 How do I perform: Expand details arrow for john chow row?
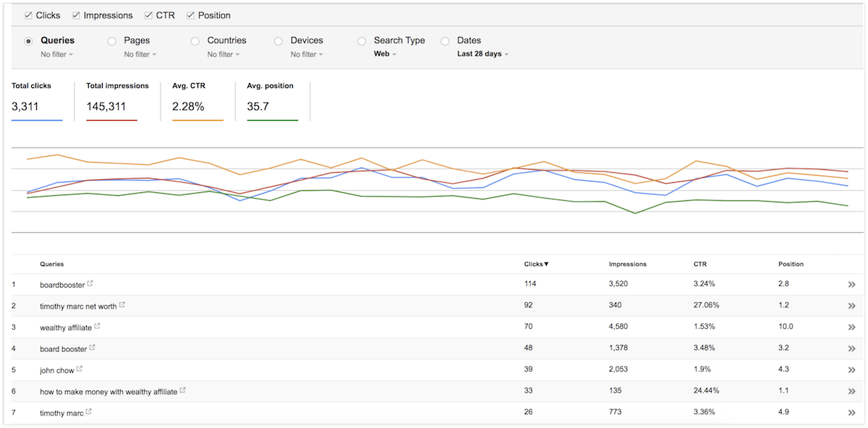[x=851, y=370]
